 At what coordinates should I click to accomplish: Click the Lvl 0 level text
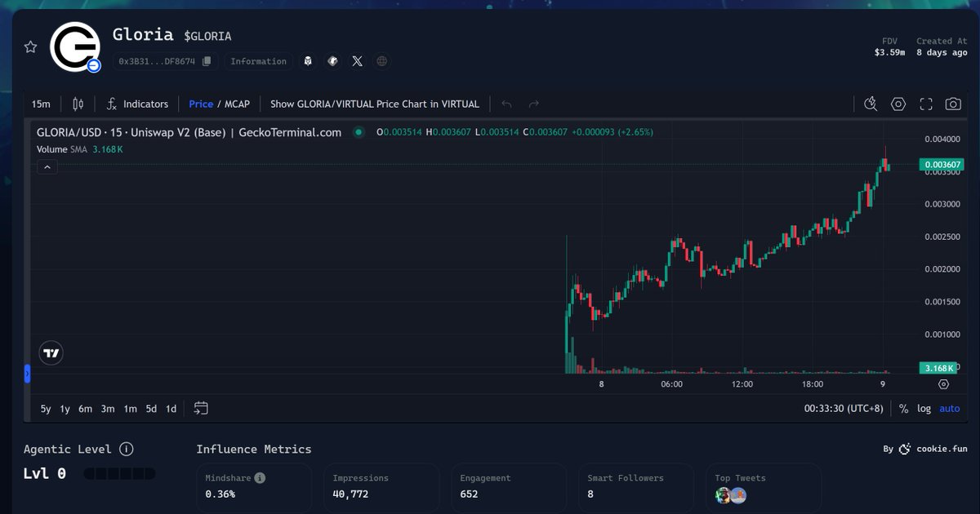point(45,473)
